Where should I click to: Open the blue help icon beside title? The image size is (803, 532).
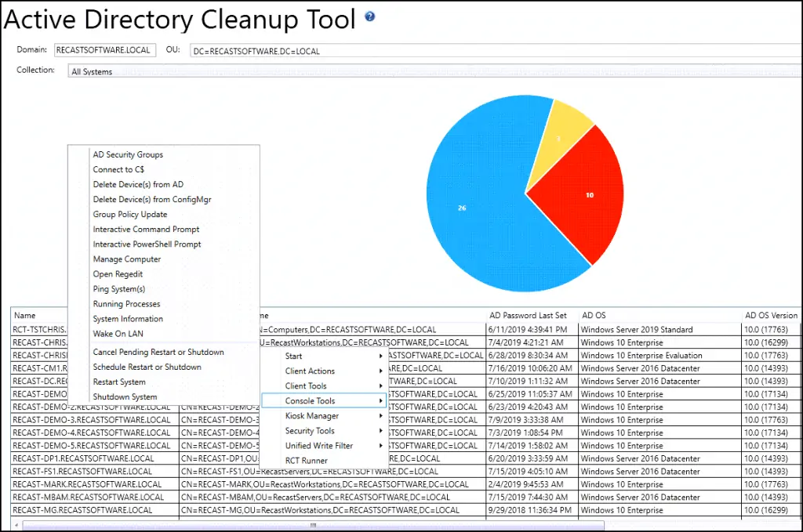coord(370,16)
